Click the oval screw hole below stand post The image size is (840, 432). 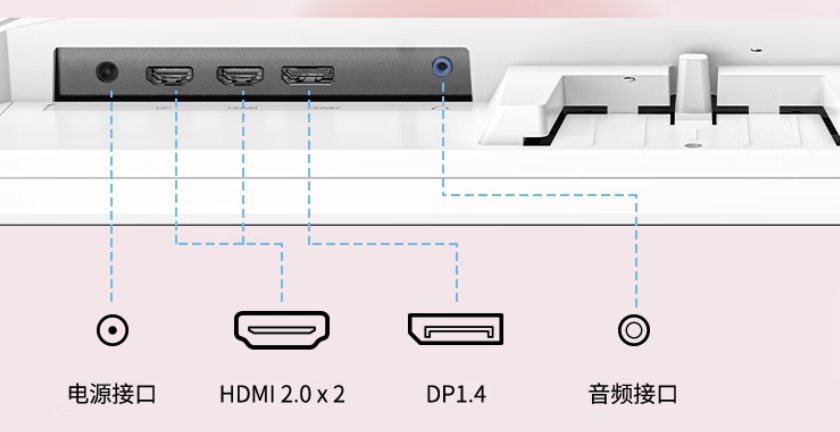[x=693, y=145]
